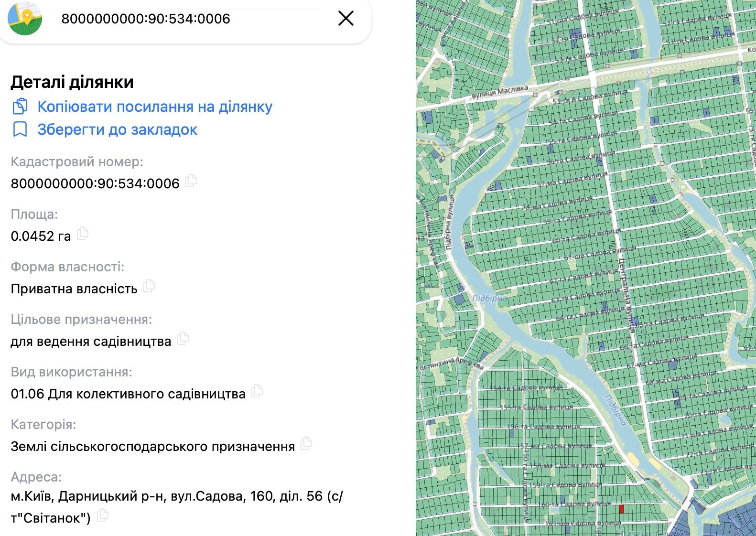This screenshot has width=756, height=536.
Task: Click the map pin logo icon
Action: pyautogui.click(x=25, y=18)
